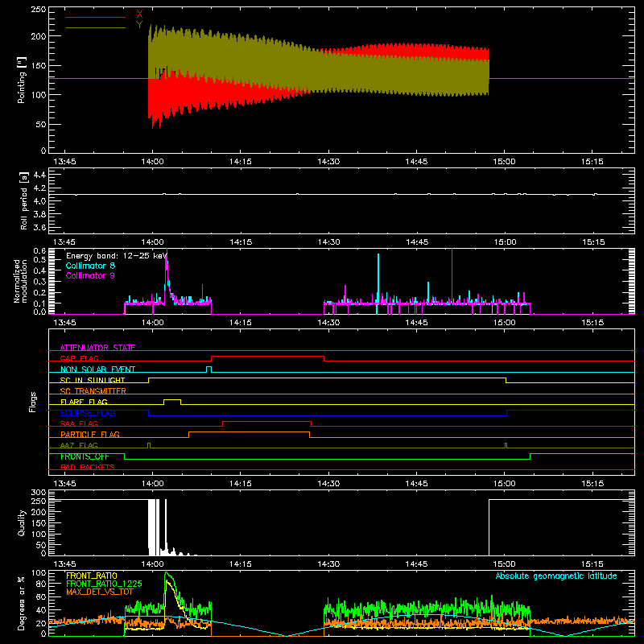This screenshot has height=644, width=644.
Task: Select the MAX_DET_VS_TOT legend entry
Action: click(100, 592)
